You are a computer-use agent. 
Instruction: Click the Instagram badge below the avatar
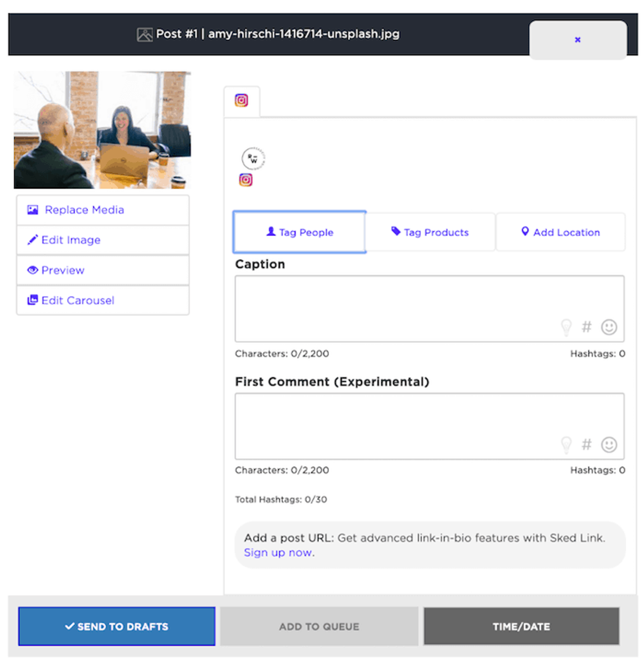coord(246,180)
